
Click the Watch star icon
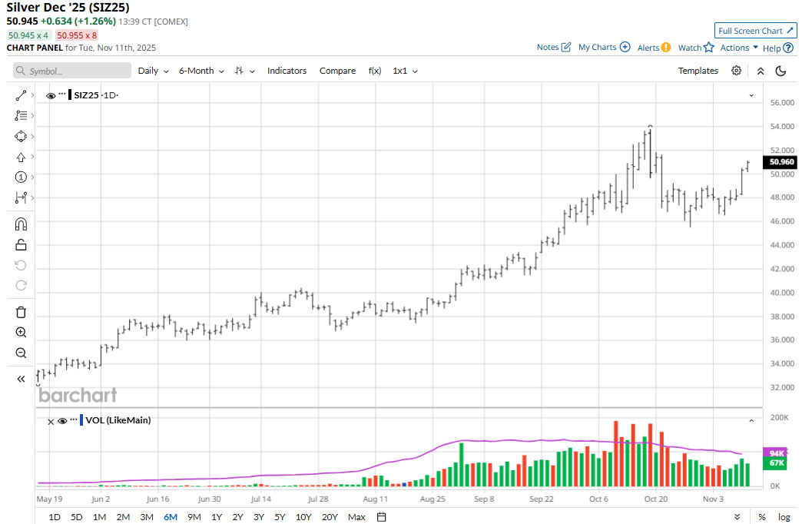click(x=709, y=48)
